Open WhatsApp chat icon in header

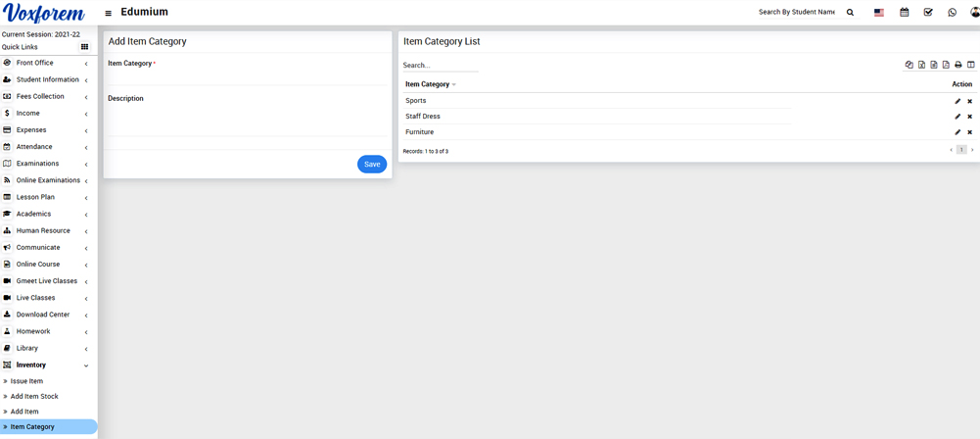point(952,13)
